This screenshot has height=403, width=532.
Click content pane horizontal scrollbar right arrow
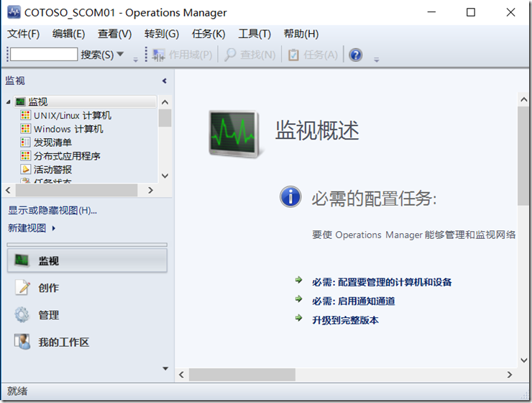point(510,375)
